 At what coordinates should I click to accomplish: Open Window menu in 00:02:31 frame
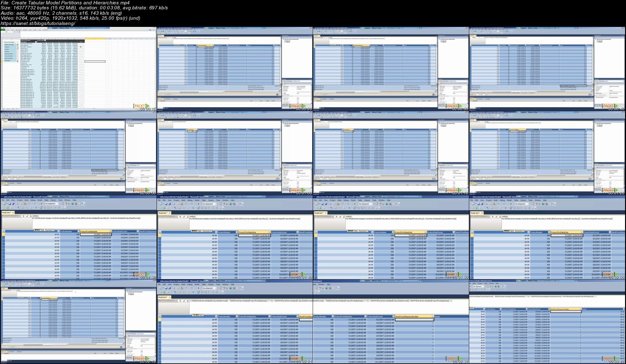[x=321, y=284]
